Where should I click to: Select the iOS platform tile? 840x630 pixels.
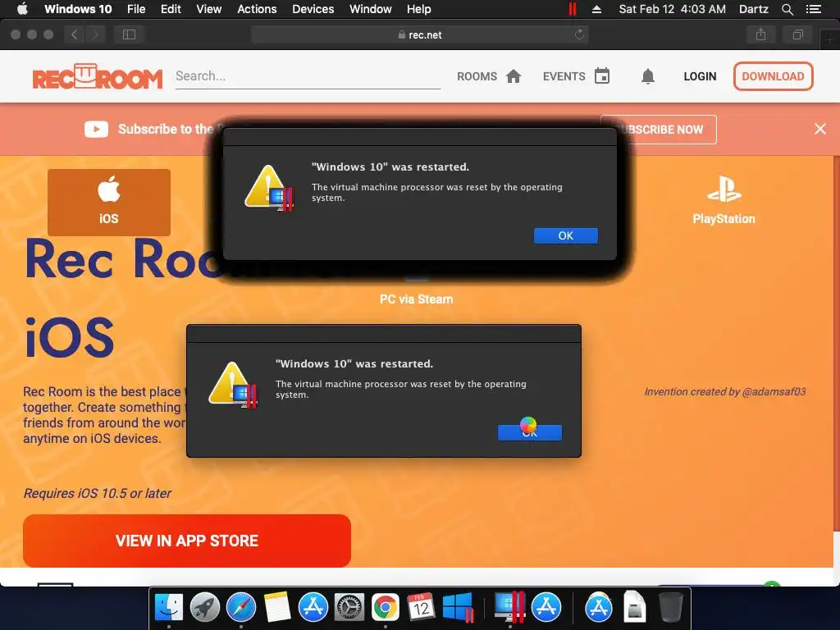[109, 203]
